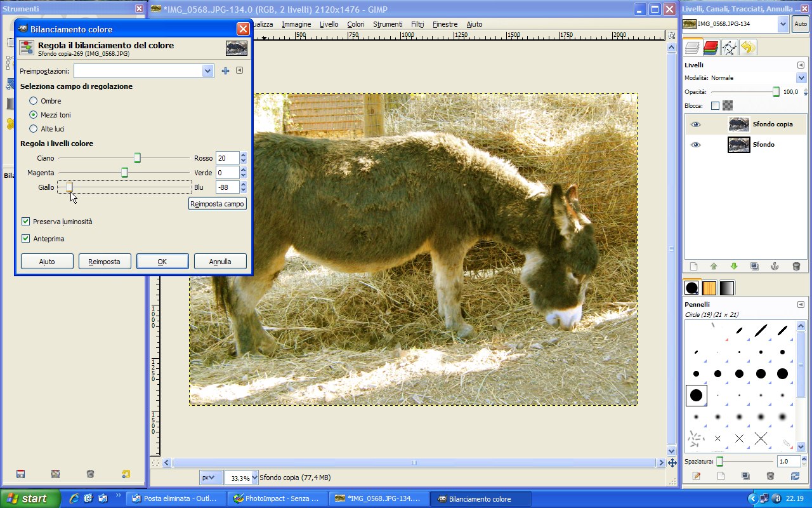Open the Channels tab icon

[710, 47]
